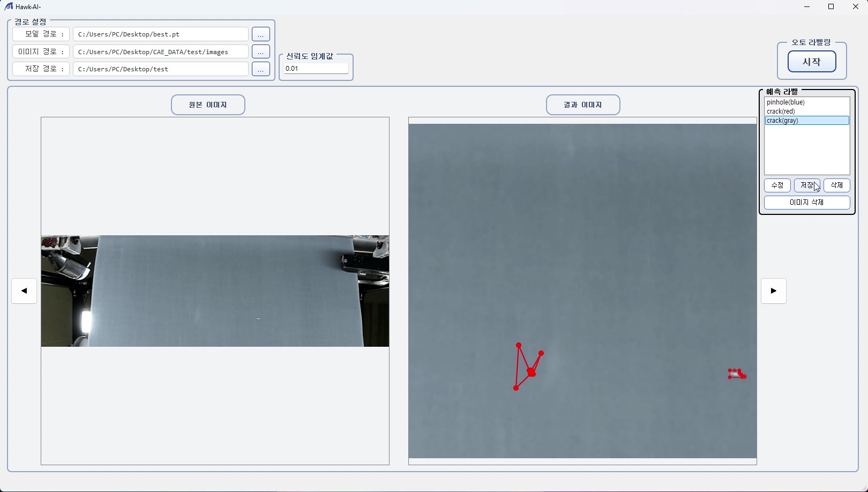
Task: Click the 이미지 삭제 (delete image) button
Action: click(807, 203)
